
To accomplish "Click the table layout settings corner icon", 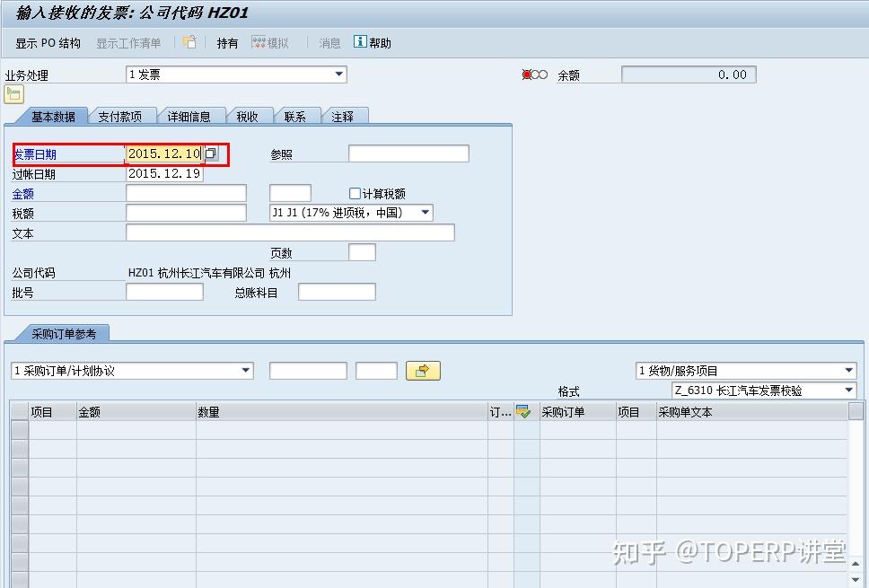I will (x=856, y=411).
